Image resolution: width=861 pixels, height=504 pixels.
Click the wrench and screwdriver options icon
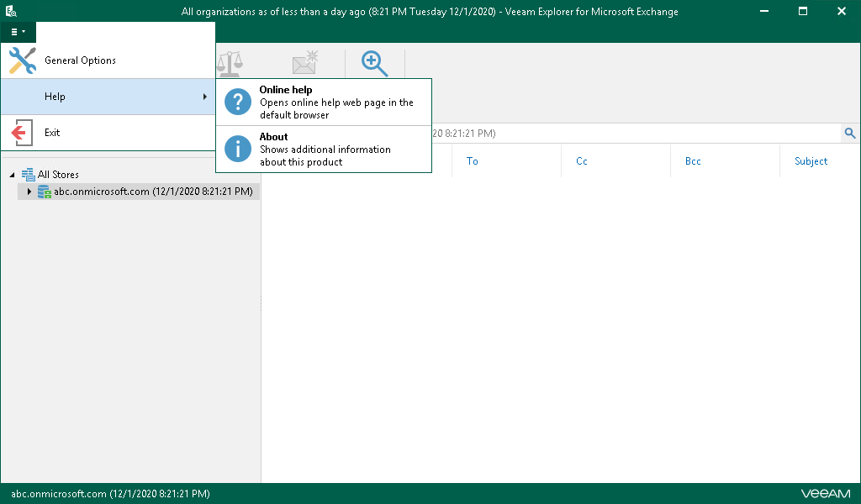pos(23,60)
